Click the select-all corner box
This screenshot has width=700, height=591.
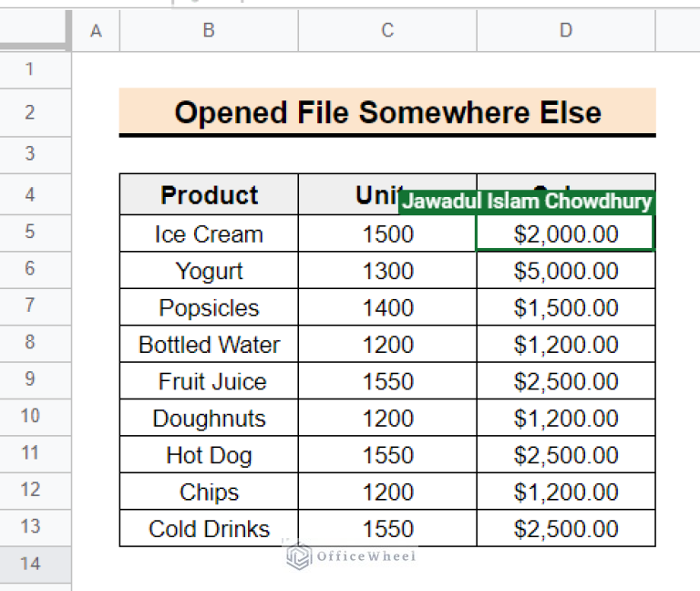[x=35, y=31]
